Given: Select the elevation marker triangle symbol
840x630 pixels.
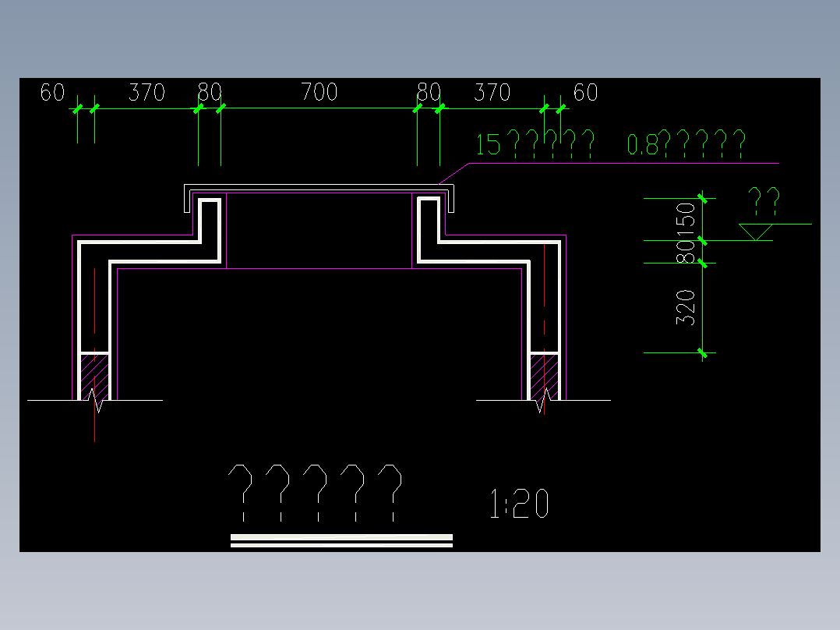Looking at the screenshot, I should [x=755, y=232].
